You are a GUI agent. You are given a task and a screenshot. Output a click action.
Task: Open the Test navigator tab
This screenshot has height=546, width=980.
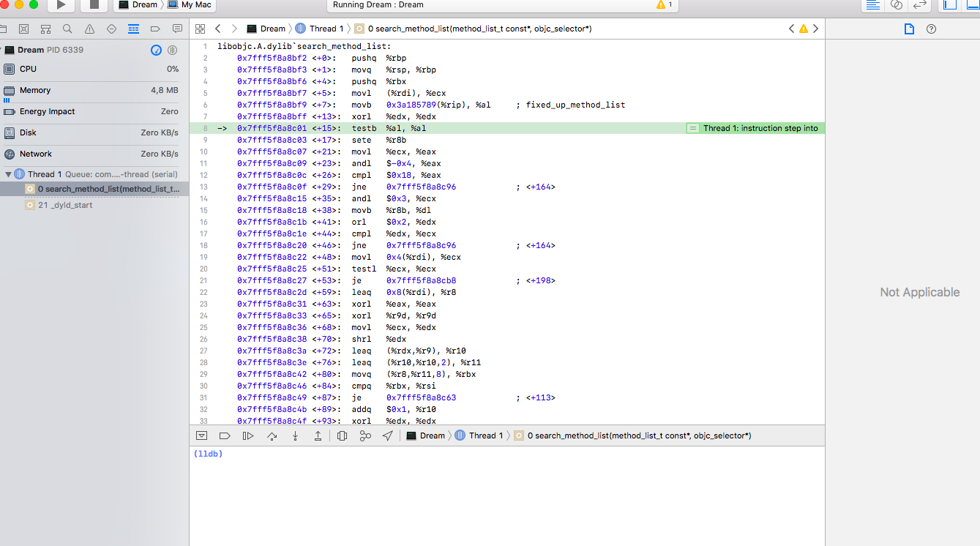coord(111,29)
